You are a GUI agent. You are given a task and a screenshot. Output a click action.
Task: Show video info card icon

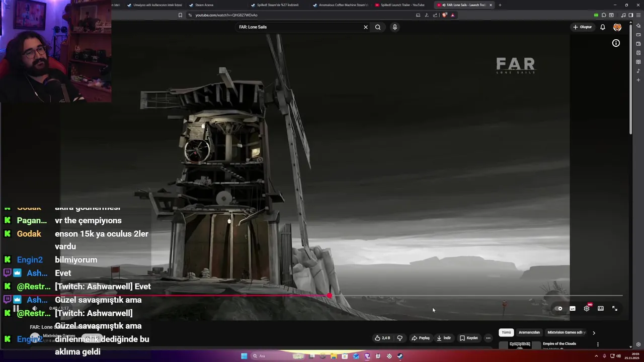point(616,43)
